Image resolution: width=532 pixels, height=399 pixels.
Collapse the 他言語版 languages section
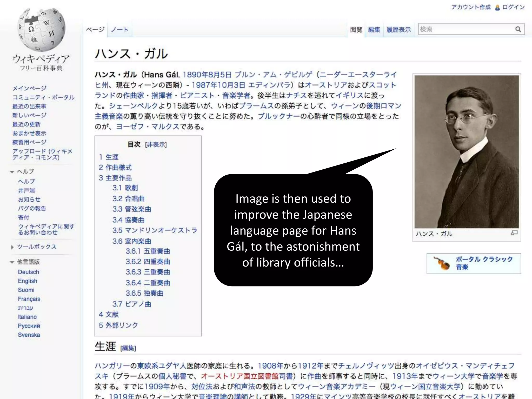[12, 262]
